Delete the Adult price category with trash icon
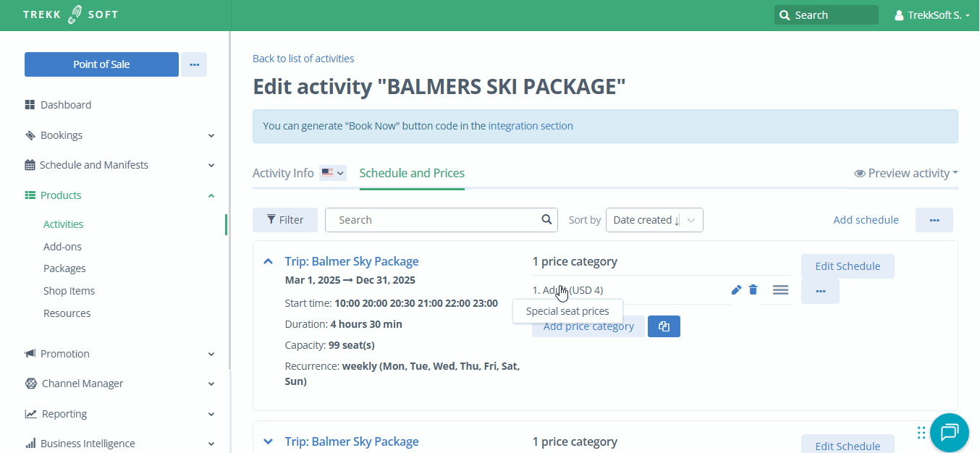Screen dimensions: 980x453 click(753, 289)
